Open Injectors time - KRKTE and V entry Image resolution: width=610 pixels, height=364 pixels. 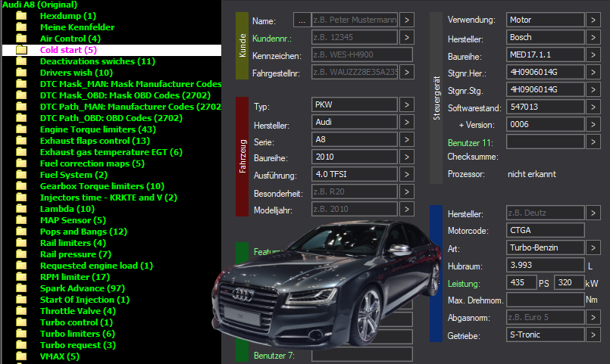(x=108, y=198)
